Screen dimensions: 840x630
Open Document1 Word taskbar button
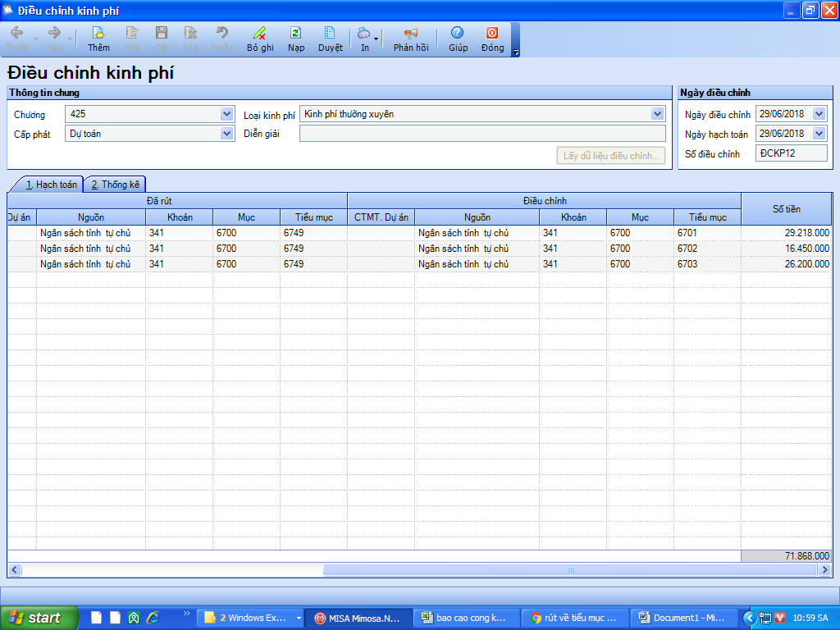[683, 619]
